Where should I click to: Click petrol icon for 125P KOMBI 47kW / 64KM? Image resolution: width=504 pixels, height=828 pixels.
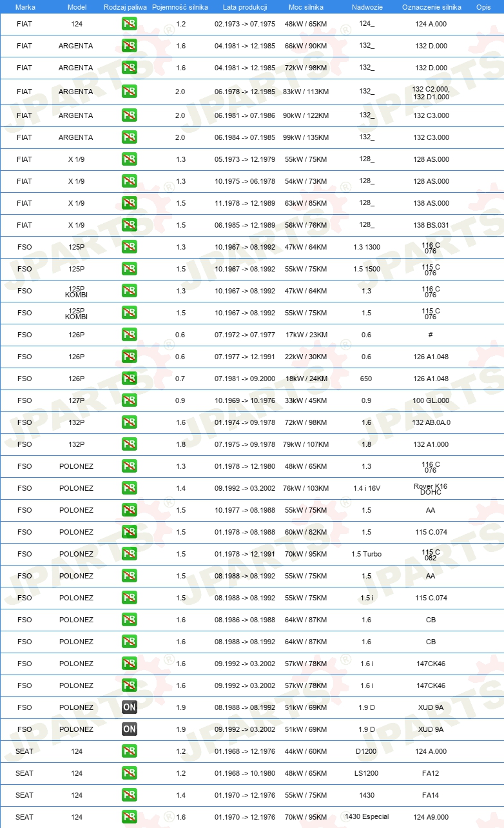pyautogui.click(x=129, y=291)
